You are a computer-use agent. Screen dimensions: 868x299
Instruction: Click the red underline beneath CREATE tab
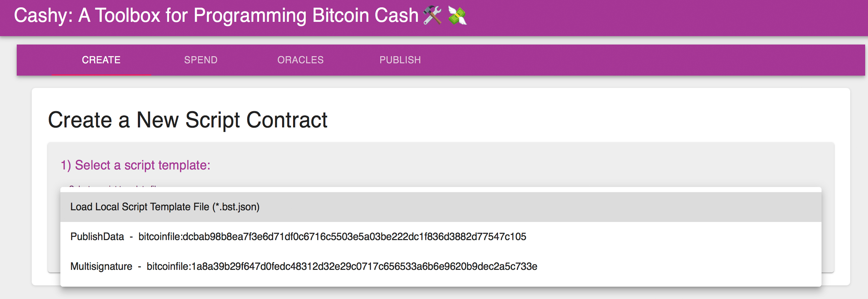(x=101, y=74)
